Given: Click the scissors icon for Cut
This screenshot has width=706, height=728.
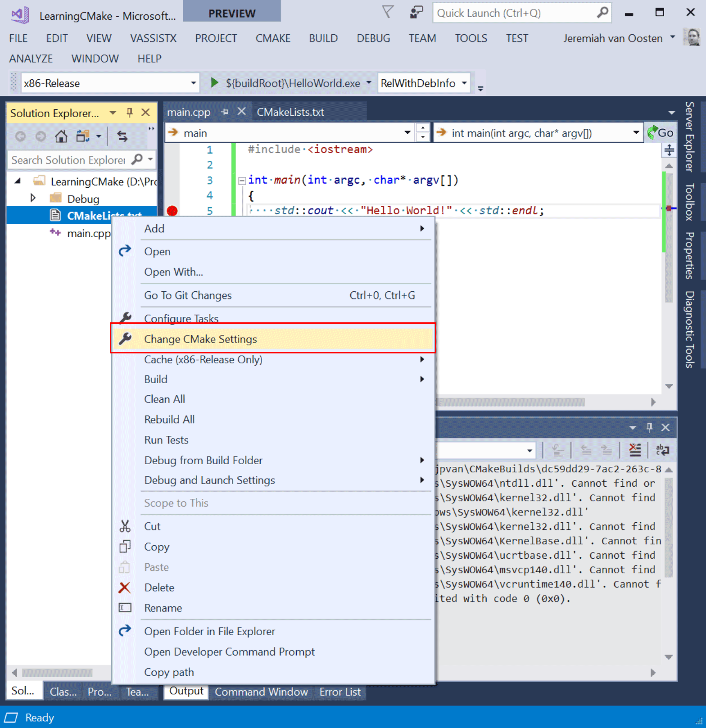Looking at the screenshot, I should pyautogui.click(x=125, y=526).
